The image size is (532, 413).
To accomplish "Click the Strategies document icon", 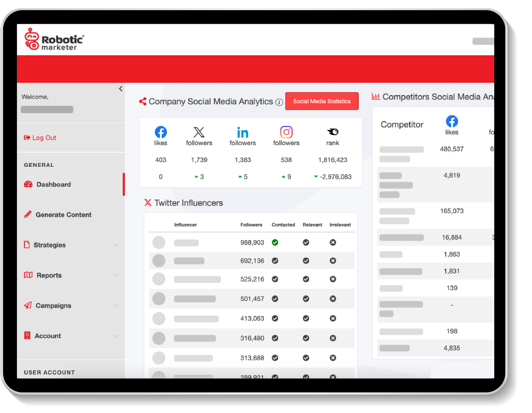I will click(x=27, y=245).
